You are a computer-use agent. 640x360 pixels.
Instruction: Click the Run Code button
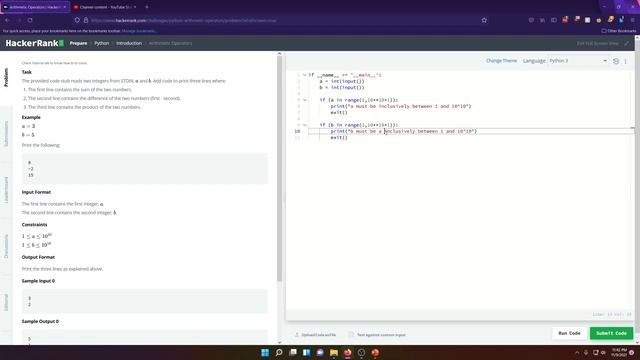click(x=569, y=333)
